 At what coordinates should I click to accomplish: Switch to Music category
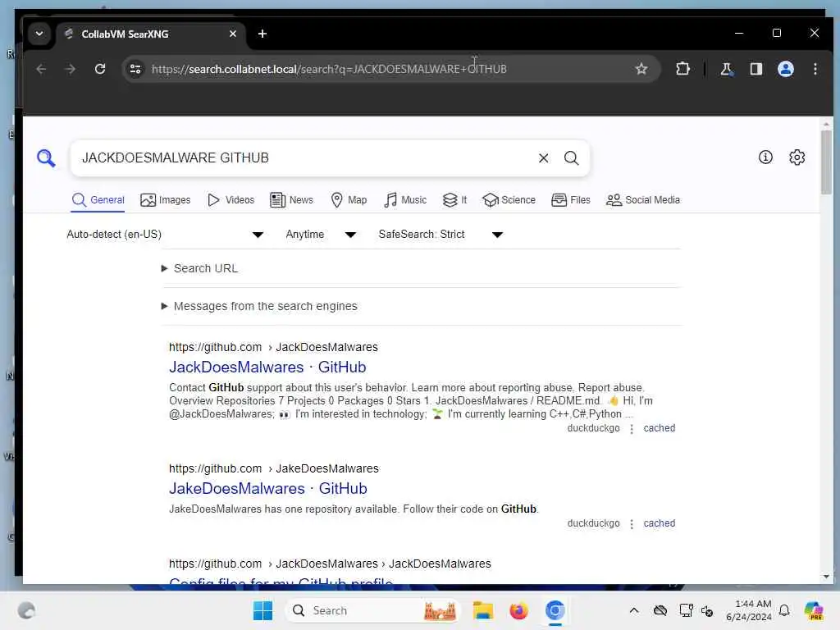click(x=405, y=200)
